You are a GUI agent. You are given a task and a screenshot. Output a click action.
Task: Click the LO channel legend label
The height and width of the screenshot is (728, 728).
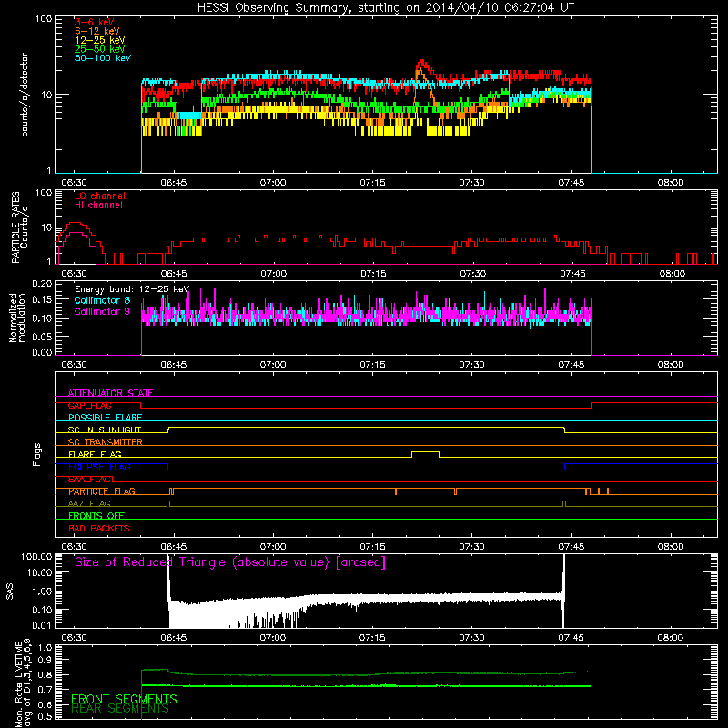pyautogui.click(x=100, y=196)
